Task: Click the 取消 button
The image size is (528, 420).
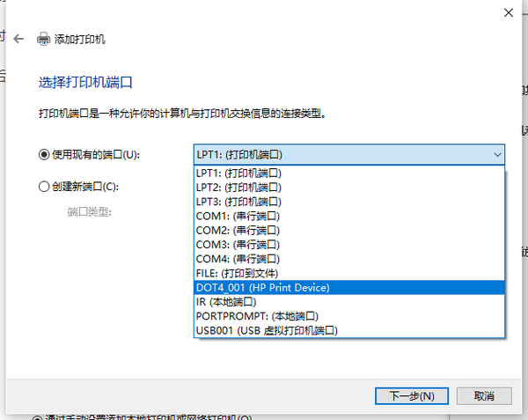Action: pyautogui.click(x=484, y=396)
